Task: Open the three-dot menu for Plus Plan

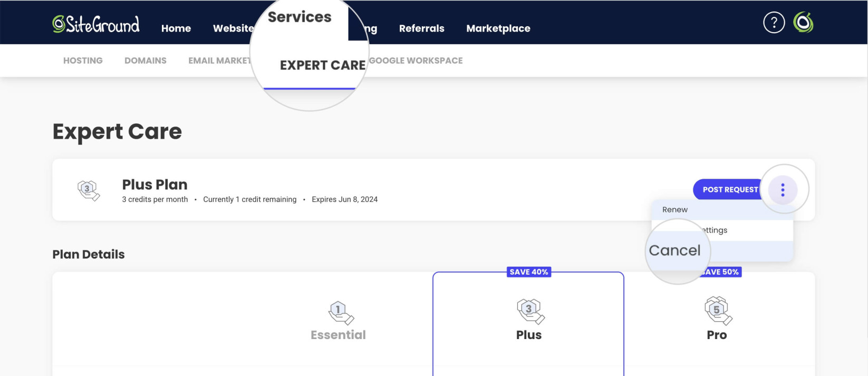Action: 783,190
